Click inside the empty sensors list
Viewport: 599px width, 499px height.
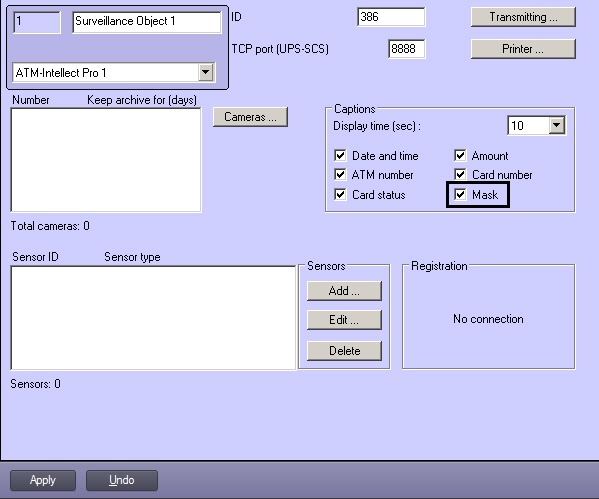pos(153,318)
